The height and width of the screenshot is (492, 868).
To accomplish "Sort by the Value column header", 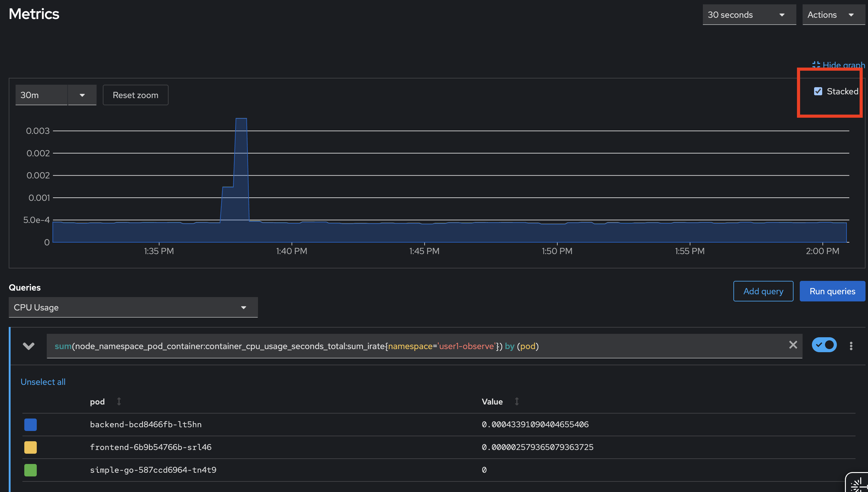I will click(x=500, y=401).
